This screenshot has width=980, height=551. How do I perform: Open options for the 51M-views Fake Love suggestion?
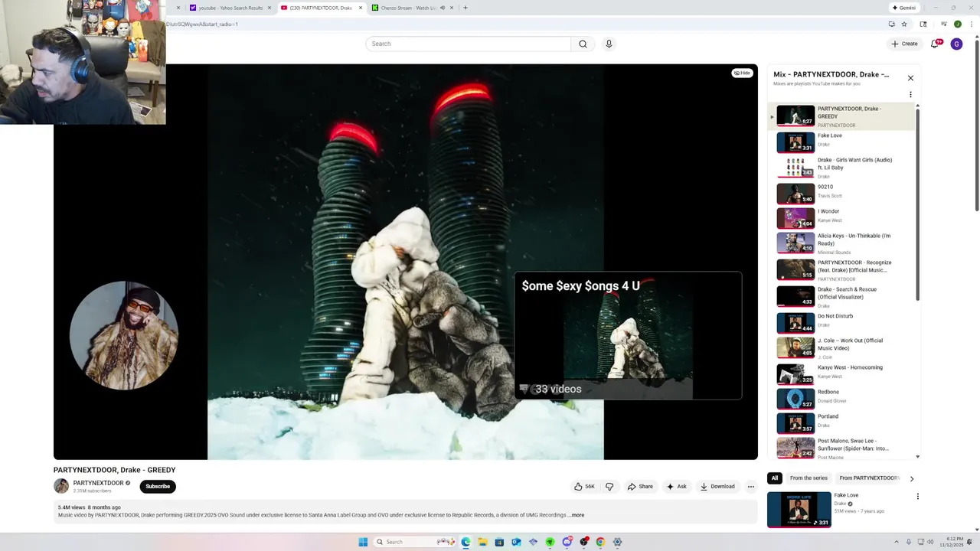pyautogui.click(x=917, y=496)
